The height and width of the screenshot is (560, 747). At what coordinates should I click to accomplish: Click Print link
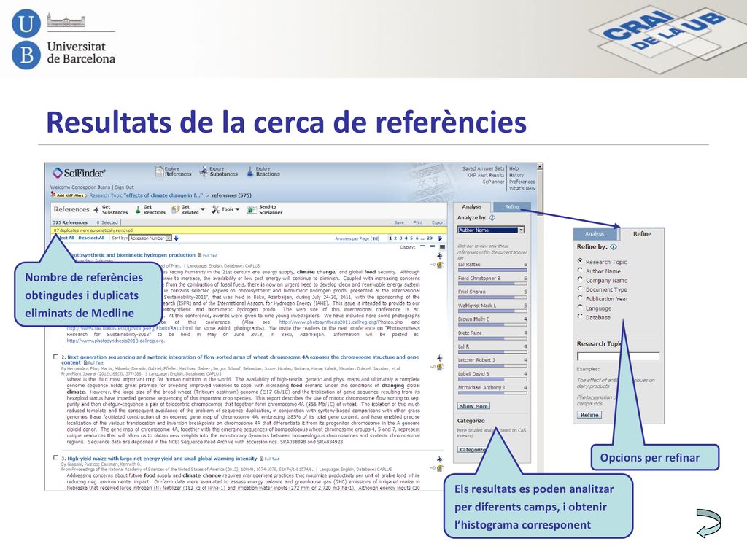click(x=418, y=222)
